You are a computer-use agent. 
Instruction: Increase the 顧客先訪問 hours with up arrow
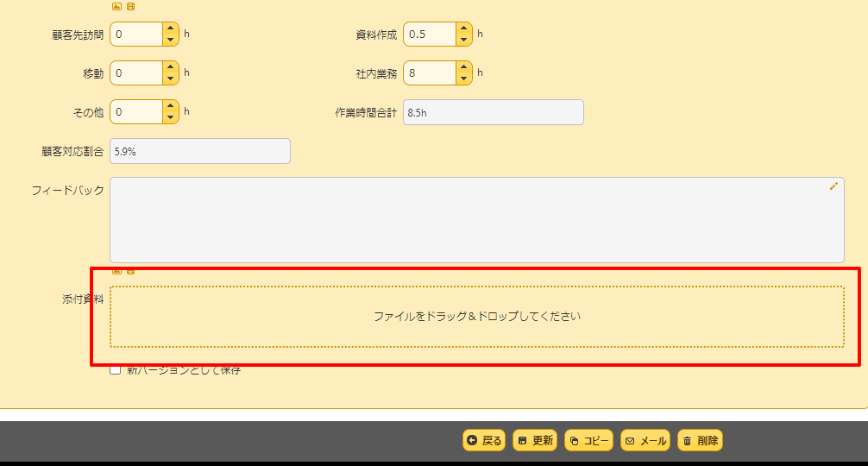[171, 28]
